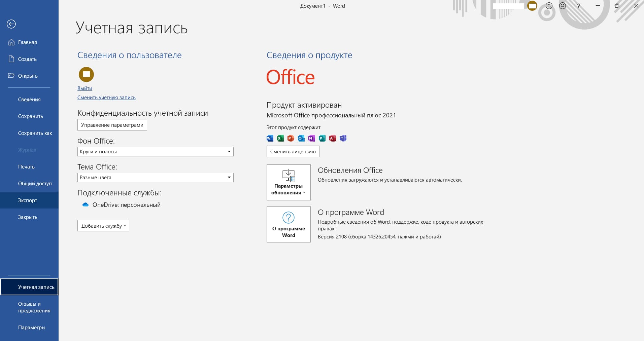Click the О программе Word button

[x=289, y=224]
